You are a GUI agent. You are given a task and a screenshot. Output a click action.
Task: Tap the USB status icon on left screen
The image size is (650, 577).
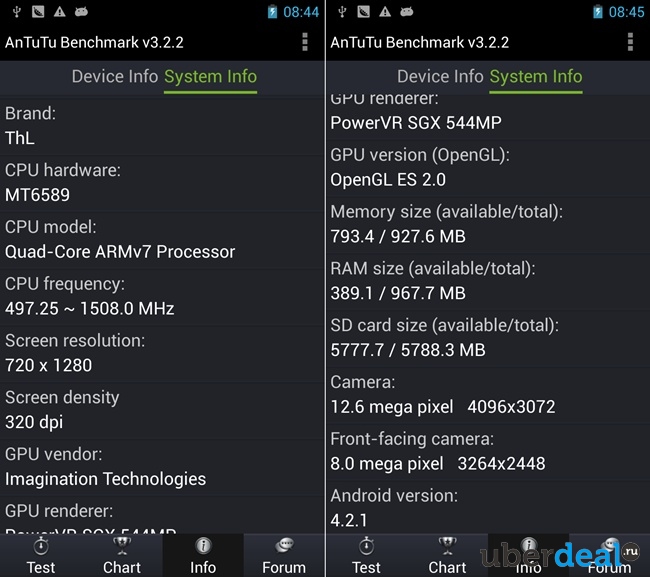pos(17,12)
